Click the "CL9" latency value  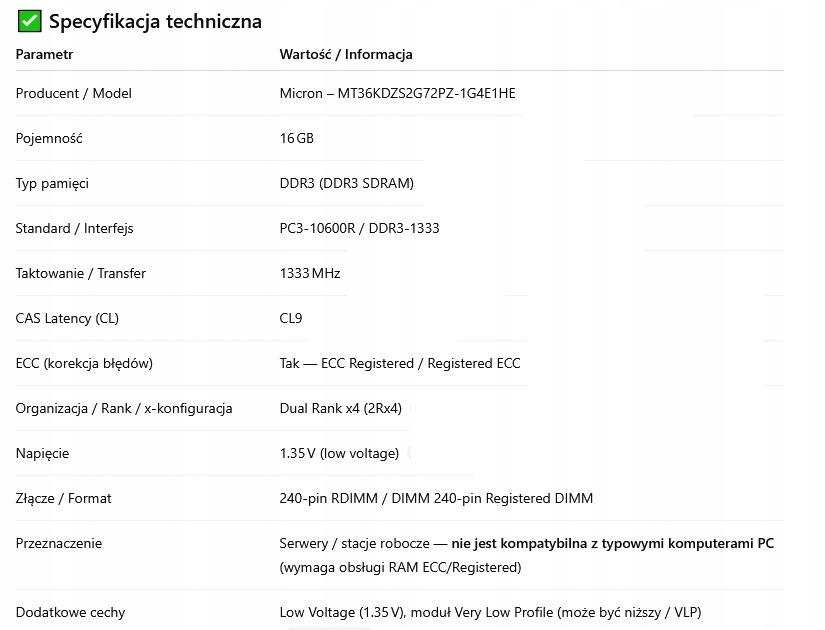tap(290, 318)
